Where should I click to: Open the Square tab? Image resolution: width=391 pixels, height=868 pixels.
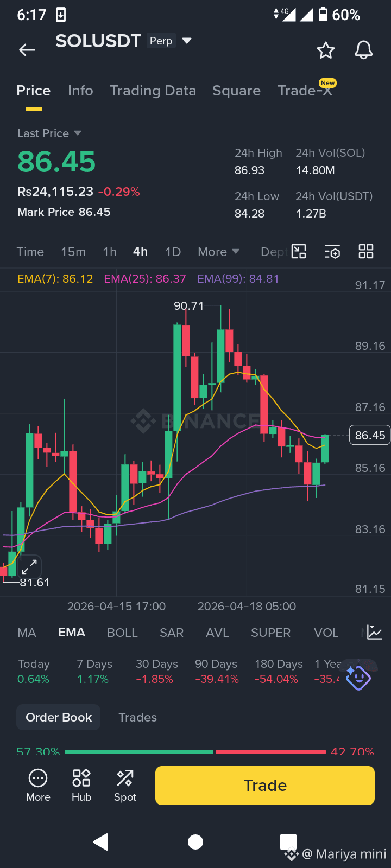click(x=237, y=91)
